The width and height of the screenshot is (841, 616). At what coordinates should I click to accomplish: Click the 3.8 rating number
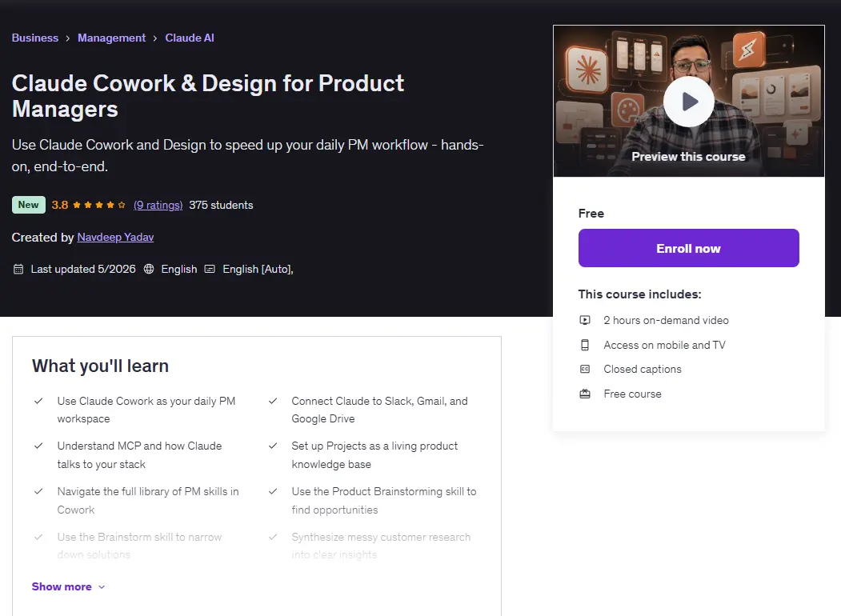click(59, 205)
